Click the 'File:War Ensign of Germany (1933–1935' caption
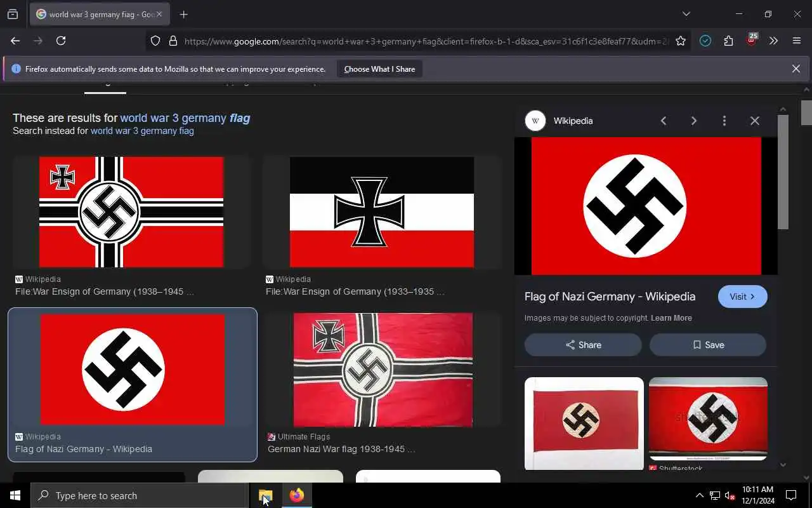This screenshot has height=508, width=812. point(355,291)
